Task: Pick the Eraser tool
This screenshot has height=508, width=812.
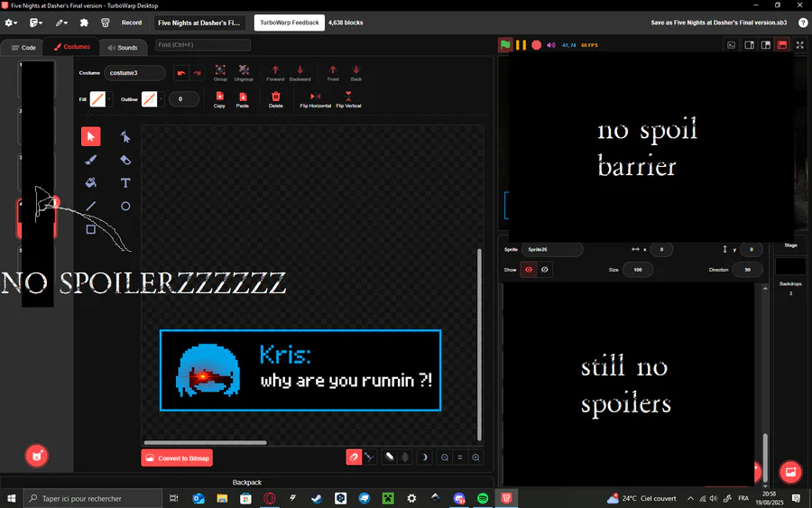Action: point(125,160)
